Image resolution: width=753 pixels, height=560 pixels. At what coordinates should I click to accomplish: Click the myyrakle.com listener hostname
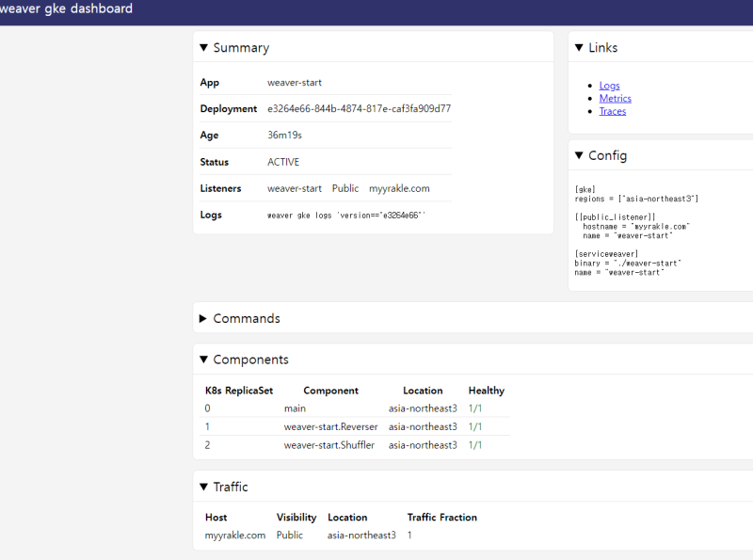[399, 189]
